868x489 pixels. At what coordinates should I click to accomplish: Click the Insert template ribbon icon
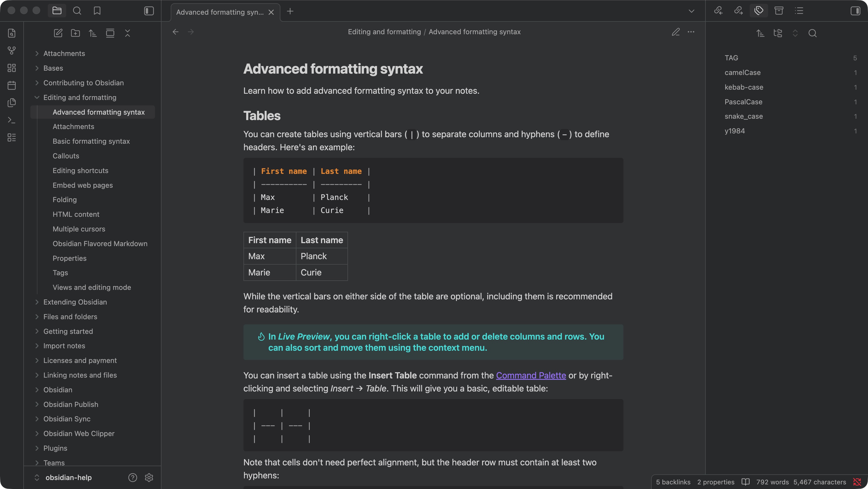(x=12, y=103)
